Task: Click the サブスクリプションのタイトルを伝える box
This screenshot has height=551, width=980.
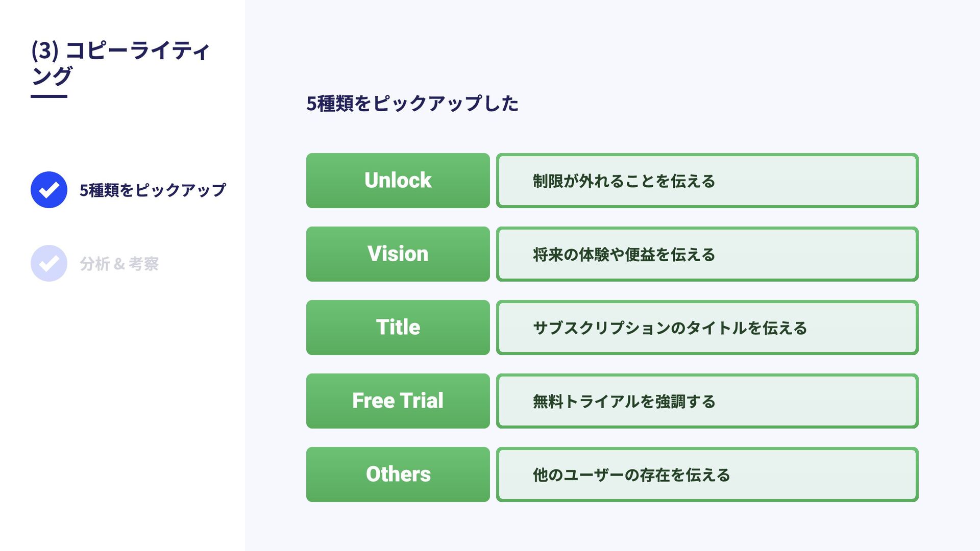Action: click(x=707, y=328)
